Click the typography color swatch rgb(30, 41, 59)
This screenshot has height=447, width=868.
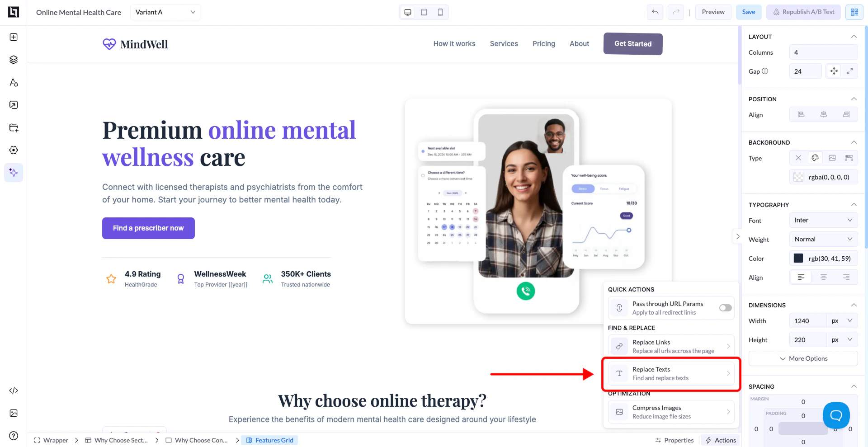(x=798, y=258)
